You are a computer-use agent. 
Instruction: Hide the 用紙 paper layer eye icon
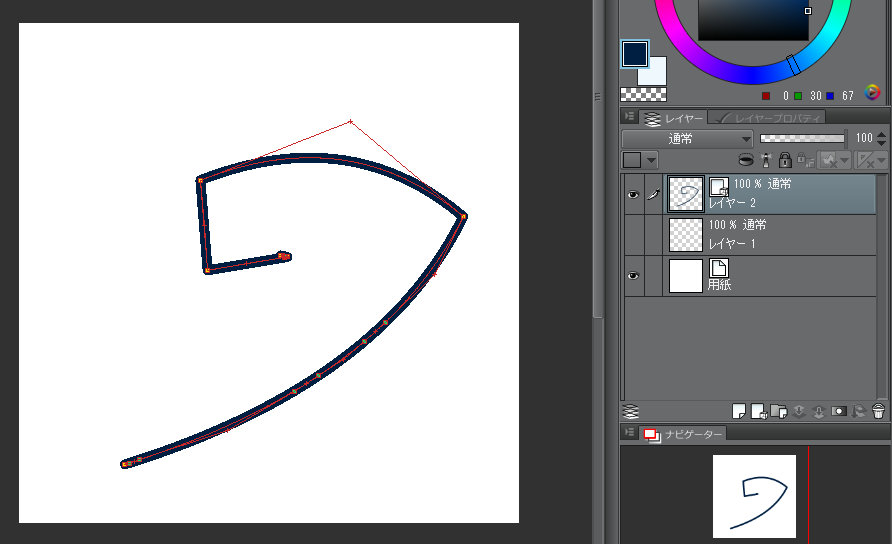point(633,275)
